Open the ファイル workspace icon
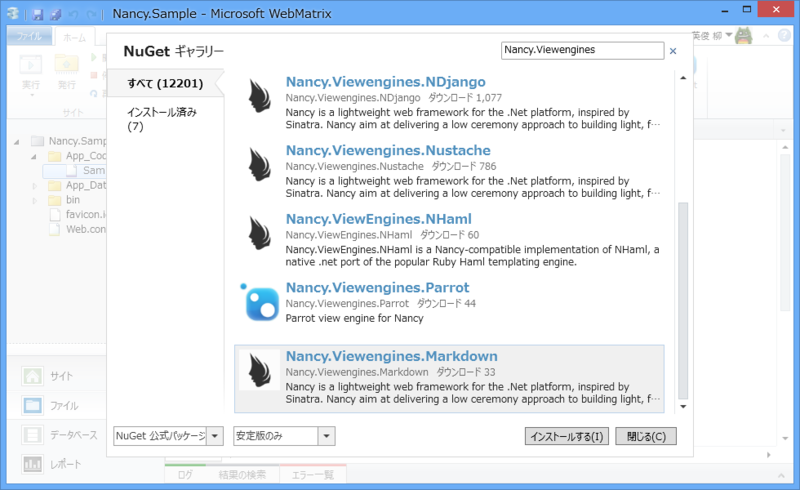 tap(33, 406)
